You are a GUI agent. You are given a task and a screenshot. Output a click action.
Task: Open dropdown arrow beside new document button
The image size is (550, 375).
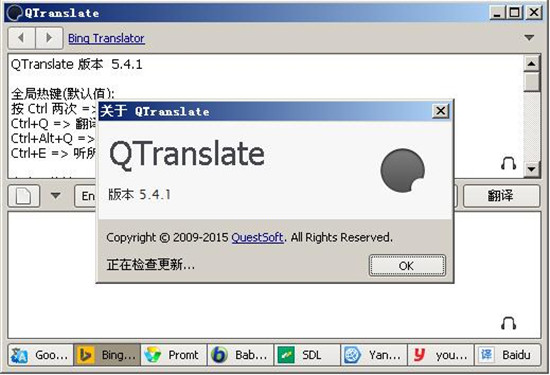coord(55,195)
